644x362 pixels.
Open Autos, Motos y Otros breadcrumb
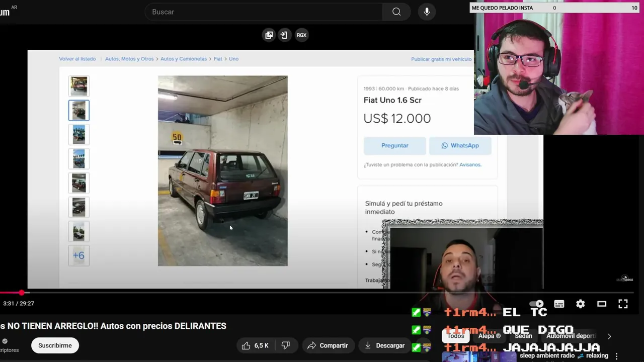click(x=129, y=59)
